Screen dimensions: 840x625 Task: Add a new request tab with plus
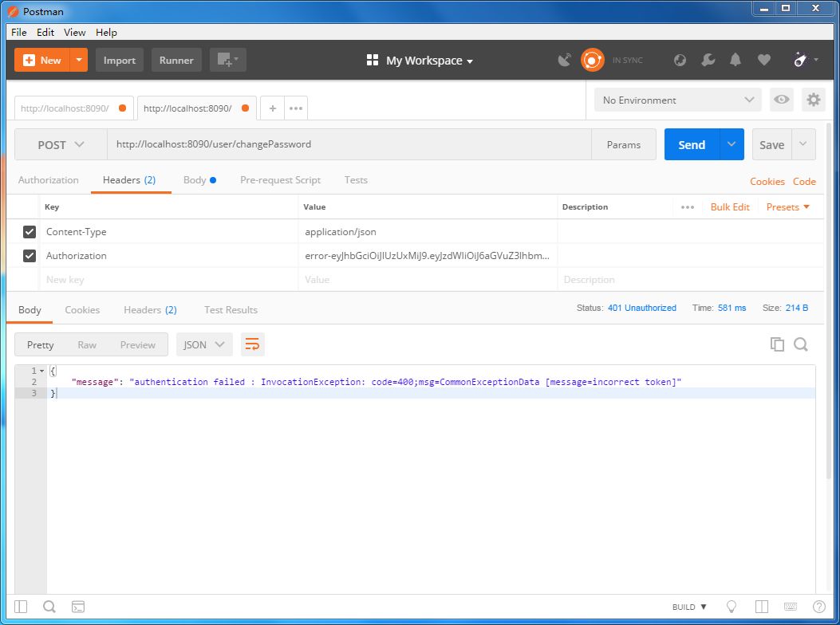pos(273,108)
